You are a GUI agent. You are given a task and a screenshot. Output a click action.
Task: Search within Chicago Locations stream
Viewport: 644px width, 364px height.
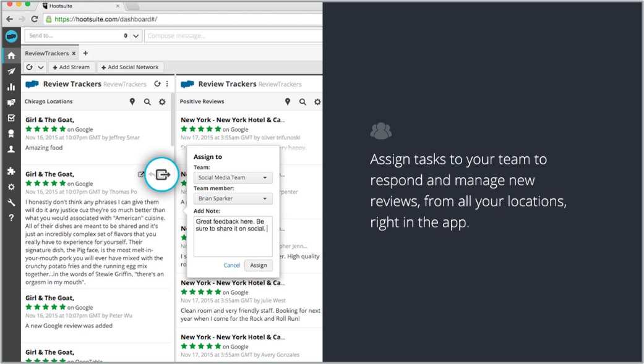click(x=147, y=102)
